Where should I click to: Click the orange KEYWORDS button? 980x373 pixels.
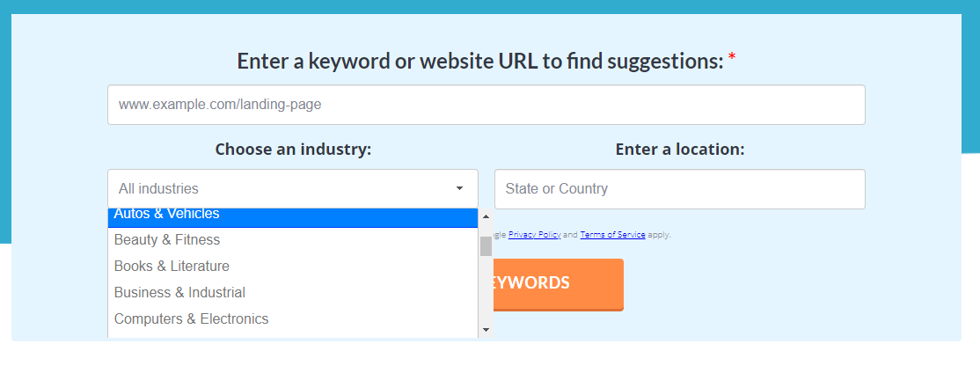pos(558,284)
